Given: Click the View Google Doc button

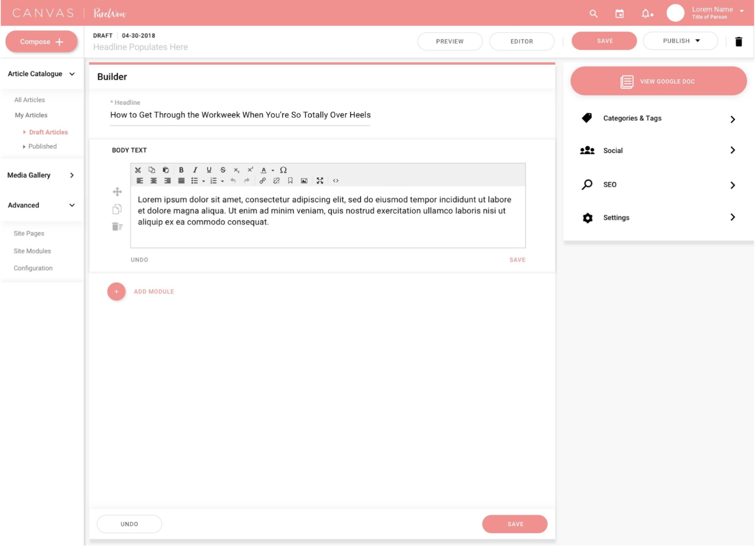Looking at the screenshot, I should point(659,81).
